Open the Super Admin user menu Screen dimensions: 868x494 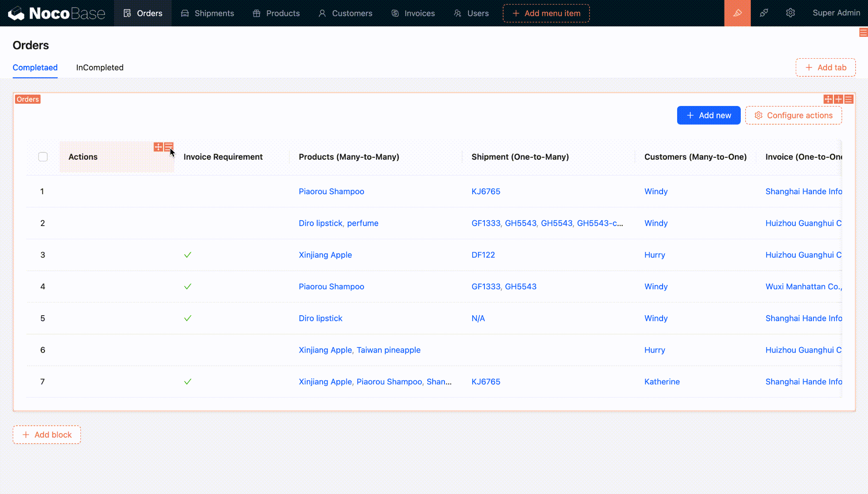[x=836, y=13]
